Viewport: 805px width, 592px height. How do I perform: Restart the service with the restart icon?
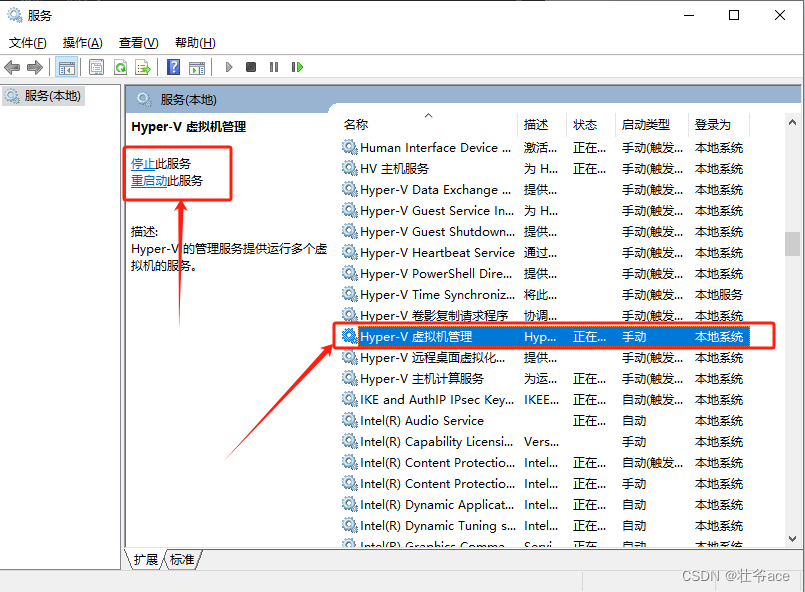(297, 67)
